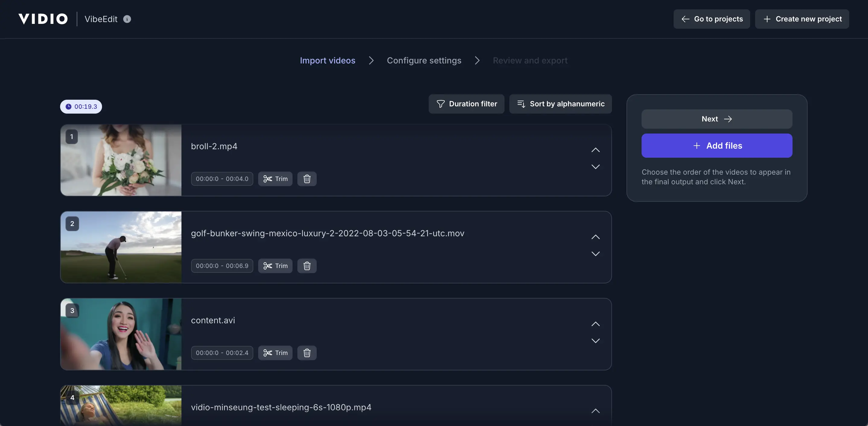The image size is (868, 426).
Task: Click the 00:00:0 - 00:06.9 time range
Action: 222,266
